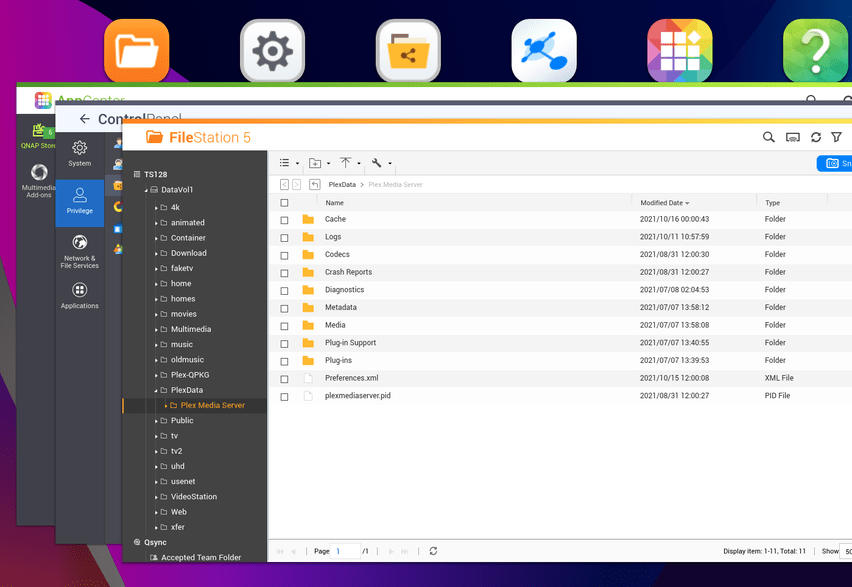Screen dimensions: 852x587
Task: Click the create folder toolbar icon
Action: (x=315, y=163)
